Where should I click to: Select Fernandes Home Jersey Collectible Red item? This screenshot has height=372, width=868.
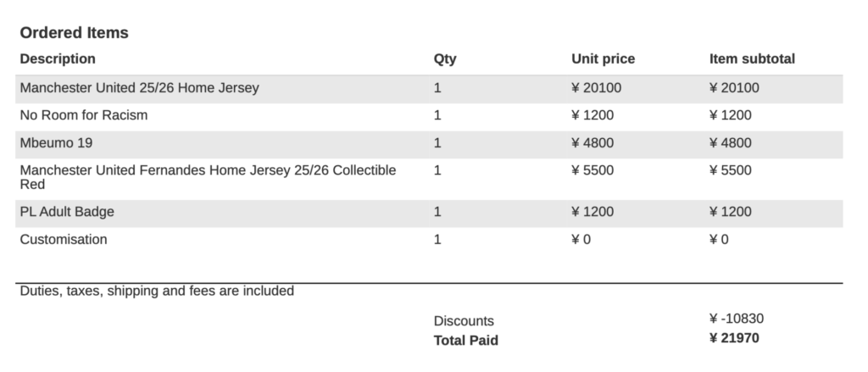208,177
